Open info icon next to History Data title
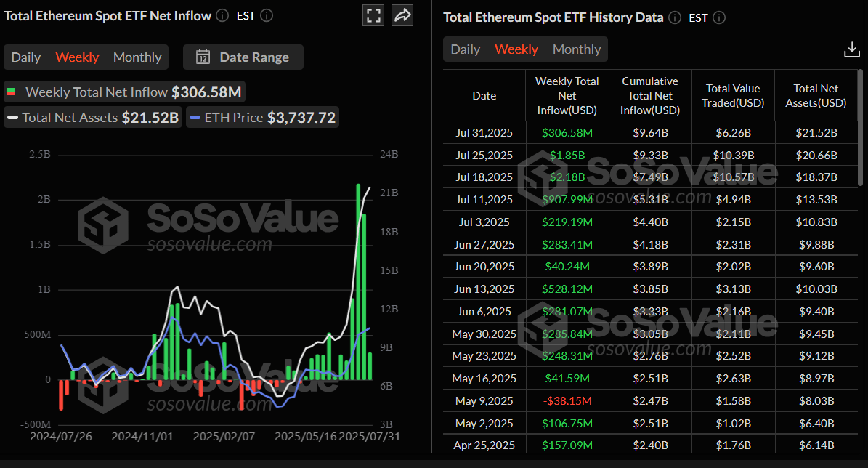The height and width of the screenshot is (468, 868). click(x=675, y=17)
